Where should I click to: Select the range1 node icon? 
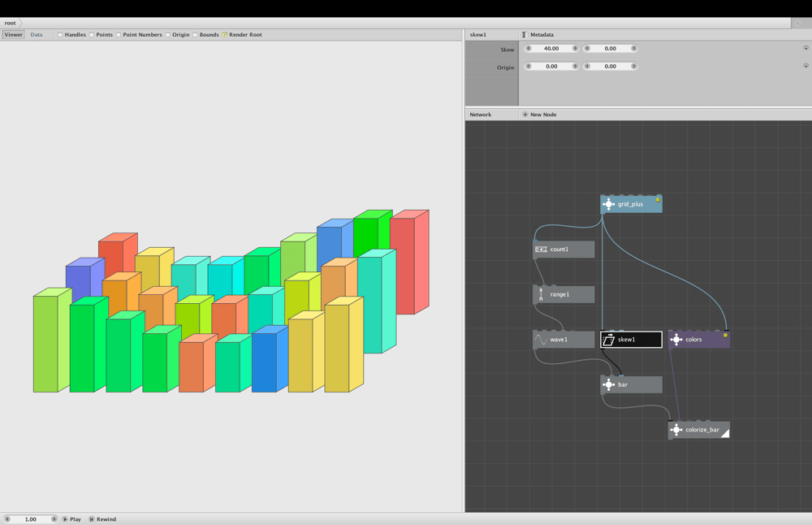click(541, 294)
